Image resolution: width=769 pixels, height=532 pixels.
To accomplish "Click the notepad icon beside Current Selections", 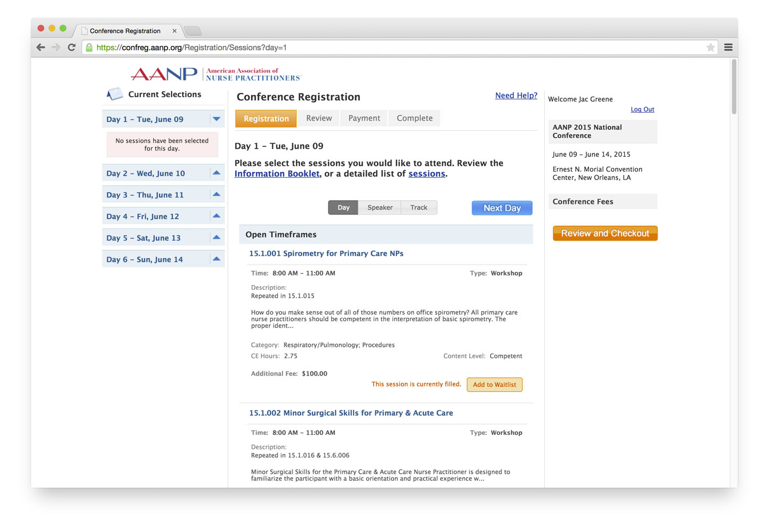I will pyautogui.click(x=114, y=94).
